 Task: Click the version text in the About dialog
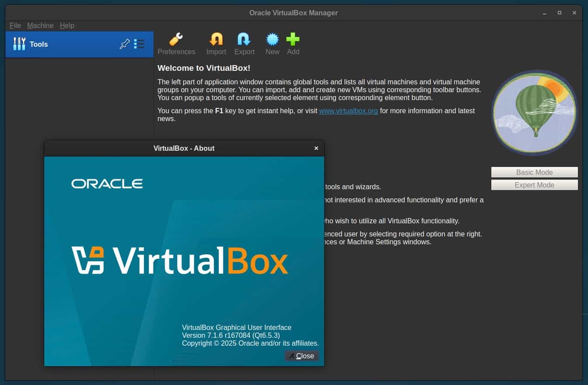(231, 335)
